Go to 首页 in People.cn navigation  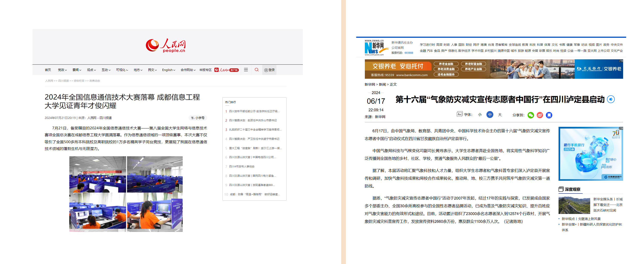(48, 70)
